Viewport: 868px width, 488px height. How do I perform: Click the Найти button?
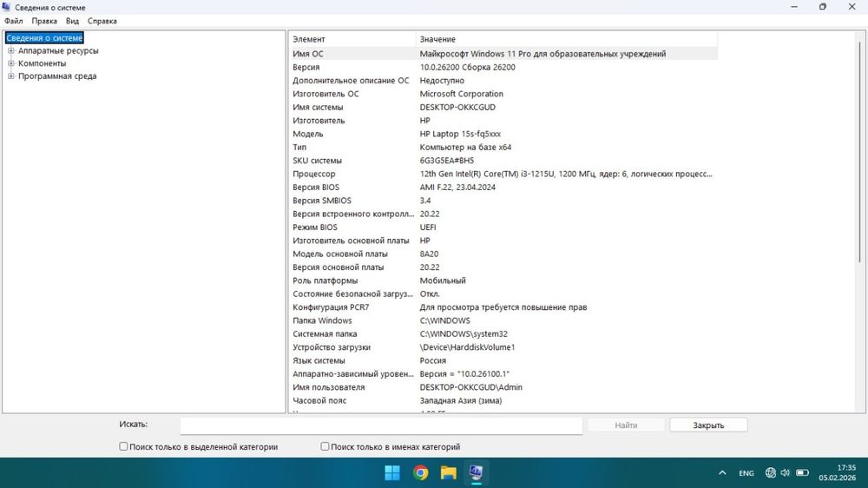pyautogui.click(x=626, y=425)
